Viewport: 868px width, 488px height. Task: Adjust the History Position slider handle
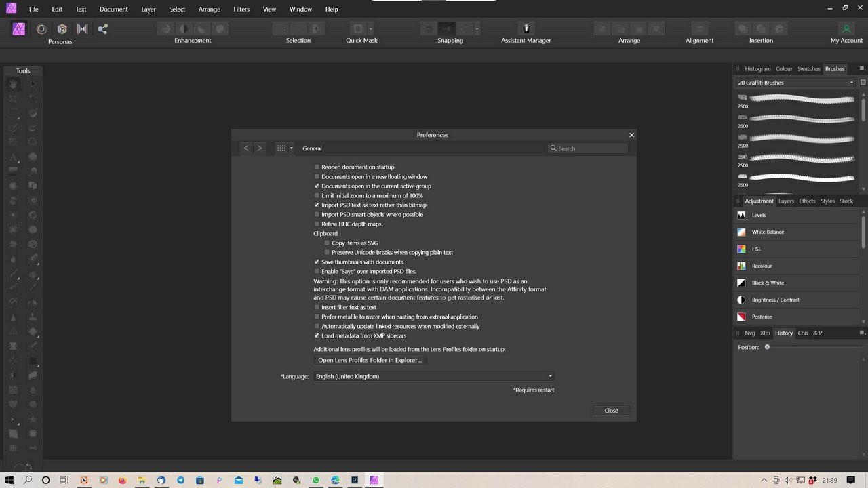tap(767, 347)
